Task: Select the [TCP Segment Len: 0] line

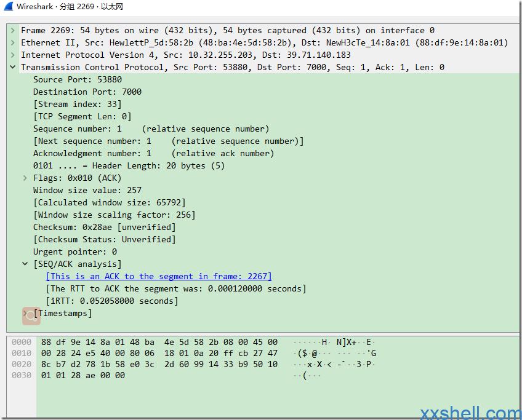Action: pyautogui.click(x=82, y=117)
